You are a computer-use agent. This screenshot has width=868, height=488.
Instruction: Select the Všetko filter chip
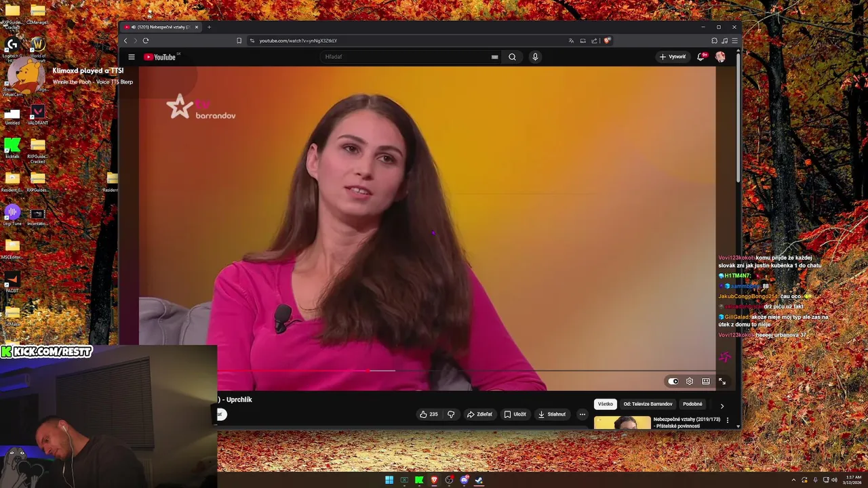click(x=606, y=404)
